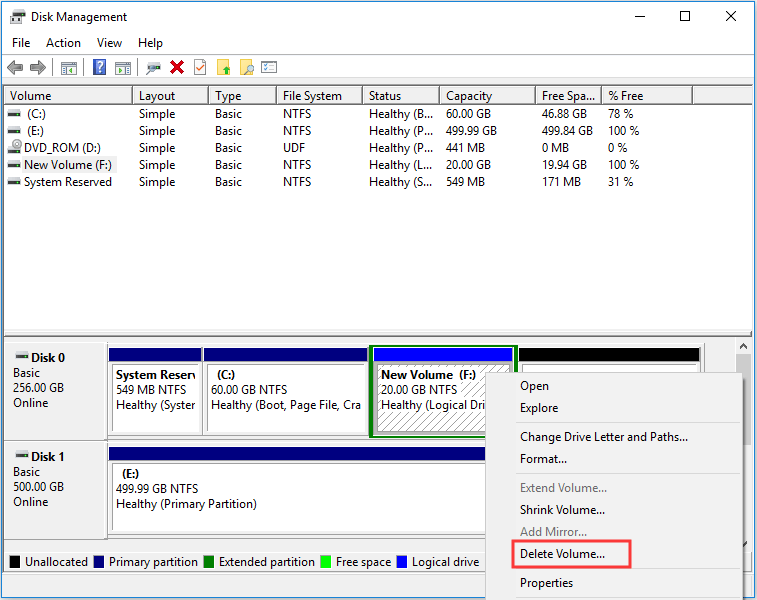The height and width of the screenshot is (600, 757).
Task: Sort by the Capacity column header
Action: click(487, 96)
